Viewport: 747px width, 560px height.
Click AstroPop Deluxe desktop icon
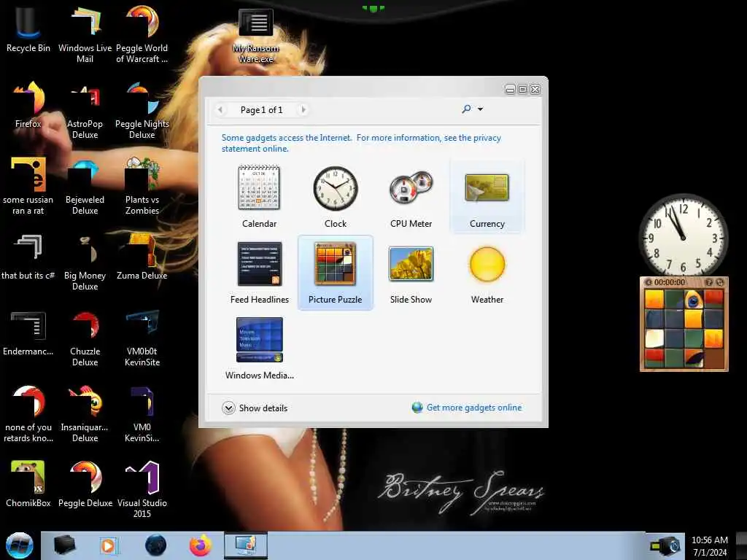click(x=85, y=111)
